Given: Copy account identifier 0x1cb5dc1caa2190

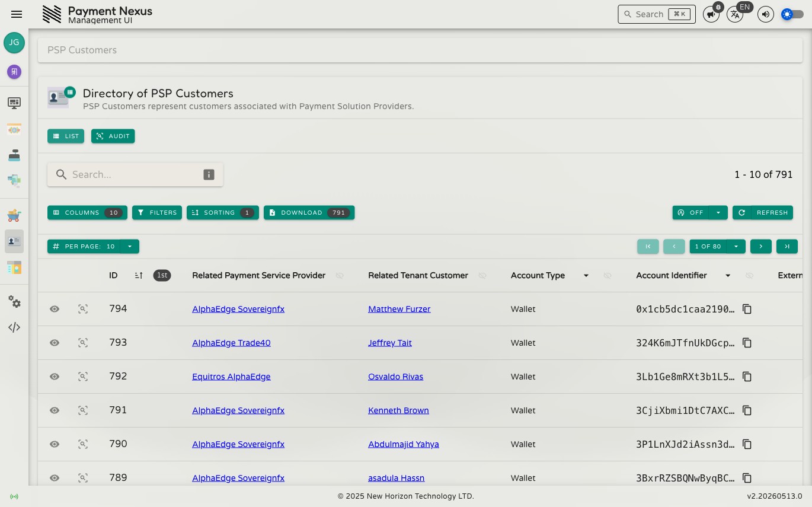Looking at the screenshot, I should click(747, 309).
